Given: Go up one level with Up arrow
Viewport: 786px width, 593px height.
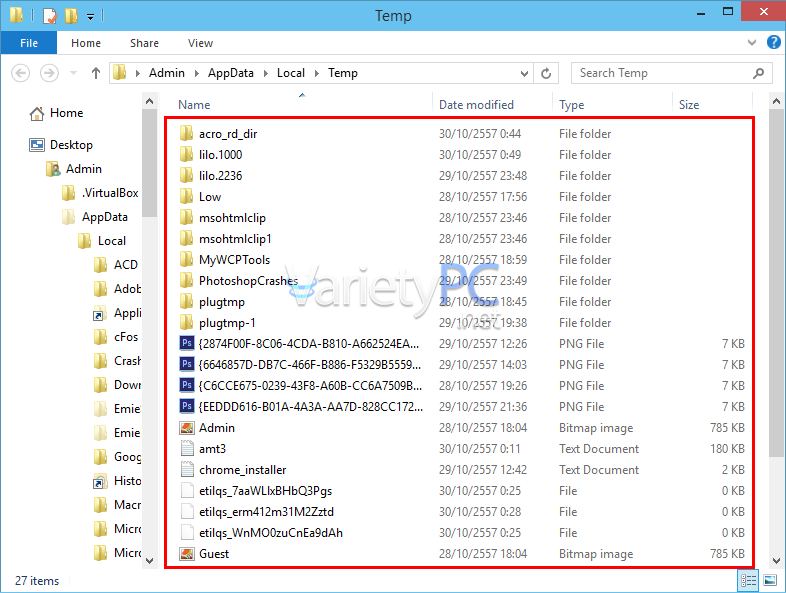Looking at the screenshot, I should 96,73.
